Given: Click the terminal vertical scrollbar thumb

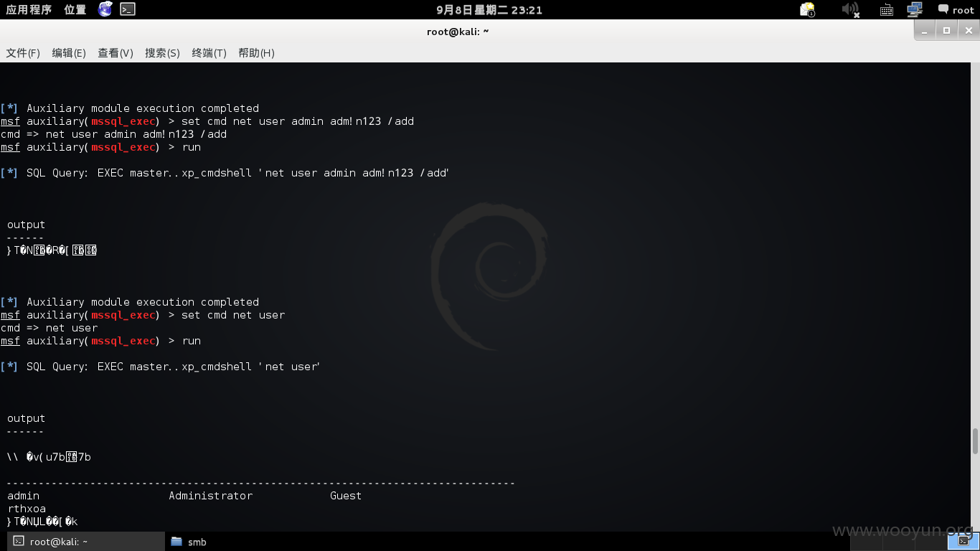Looking at the screenshot, I should 975,441.
